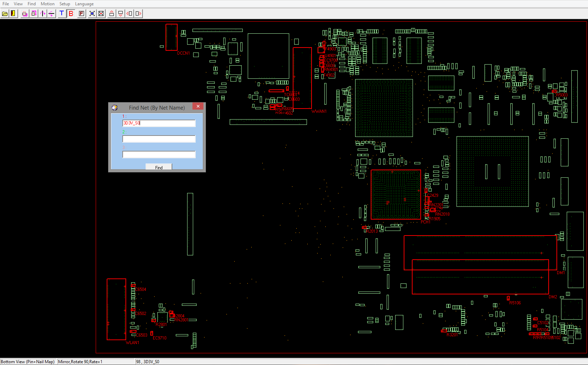Close the Find Net dialog
Viewport: 588px width, 365px height.
[198, 106]
